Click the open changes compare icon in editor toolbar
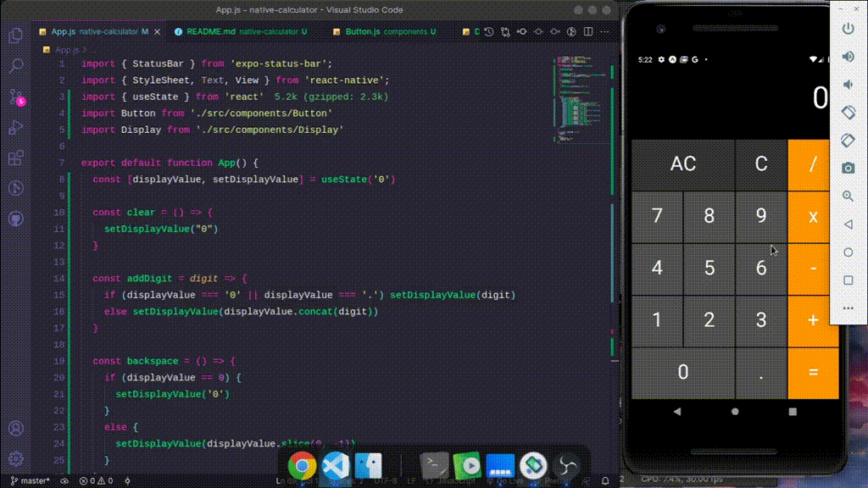Screen dimensions: 868x488 [505, 32]
